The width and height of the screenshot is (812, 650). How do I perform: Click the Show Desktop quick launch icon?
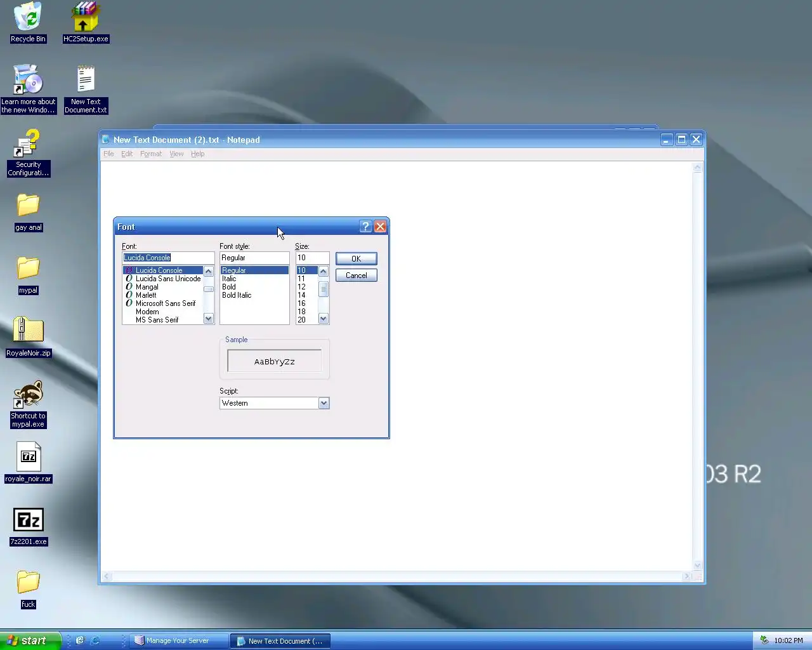[x=80, y=640]
